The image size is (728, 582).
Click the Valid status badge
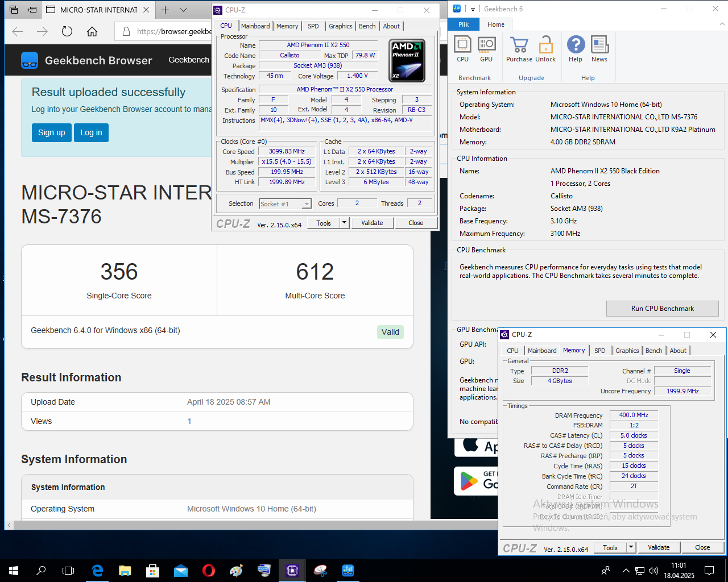[x=390, y=332]
